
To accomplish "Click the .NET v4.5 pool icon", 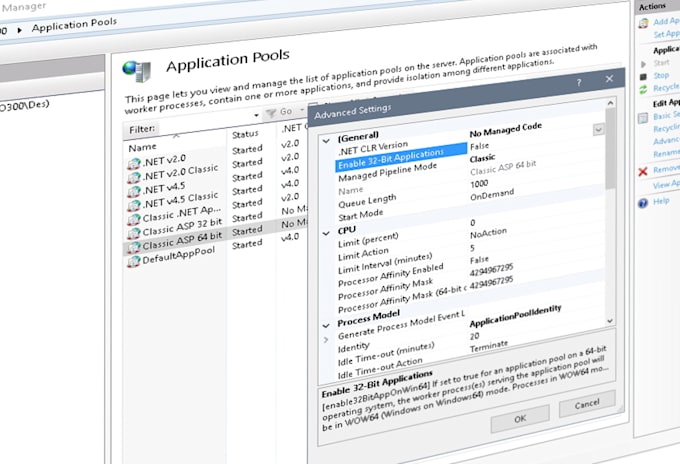I will pyautogui.click(x=134, y=192).
